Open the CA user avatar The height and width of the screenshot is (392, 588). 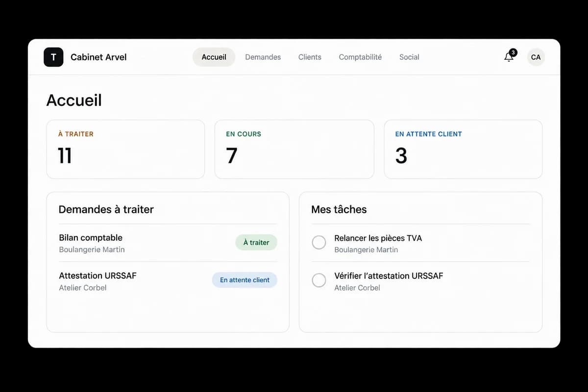click(536, 57)
